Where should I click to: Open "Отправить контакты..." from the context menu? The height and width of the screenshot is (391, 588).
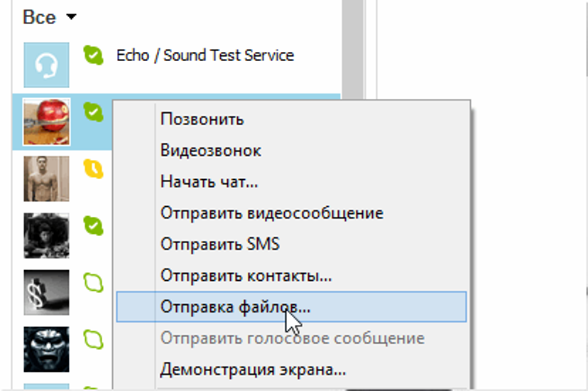[246, 276]
